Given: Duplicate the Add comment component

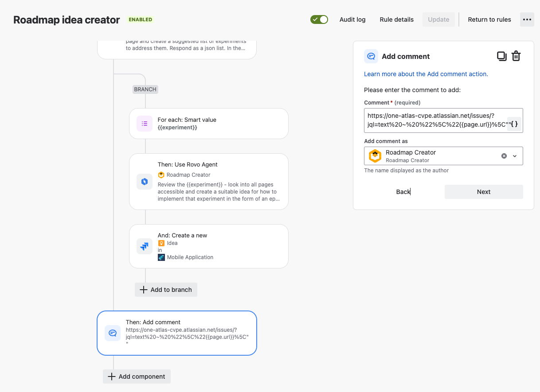Looking at the screenshot, I should pyautogui.click(x=502, y=56).
